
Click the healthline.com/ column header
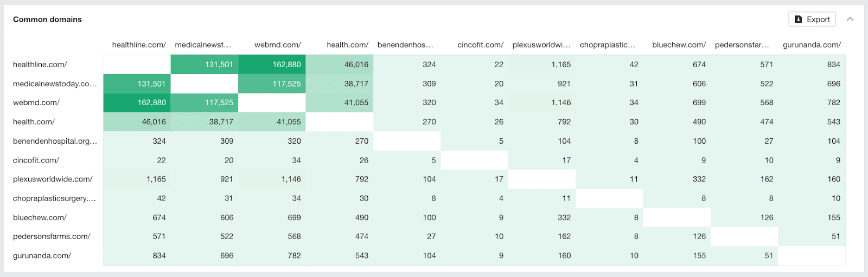click(x=139, y=45)
